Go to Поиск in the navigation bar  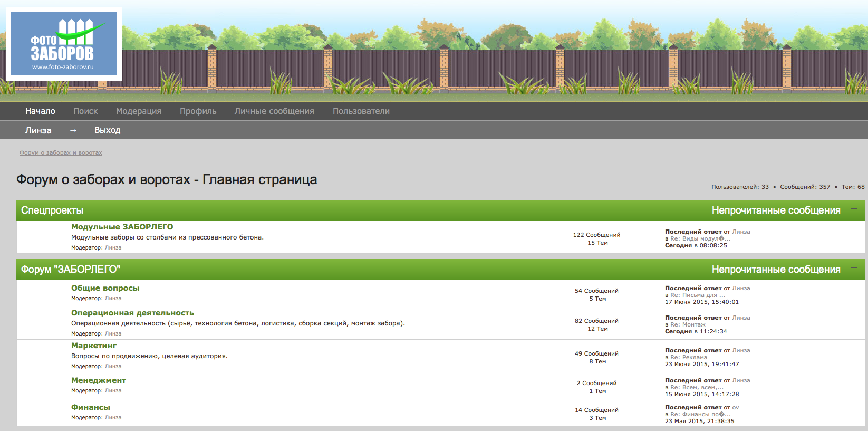point(85,111)
